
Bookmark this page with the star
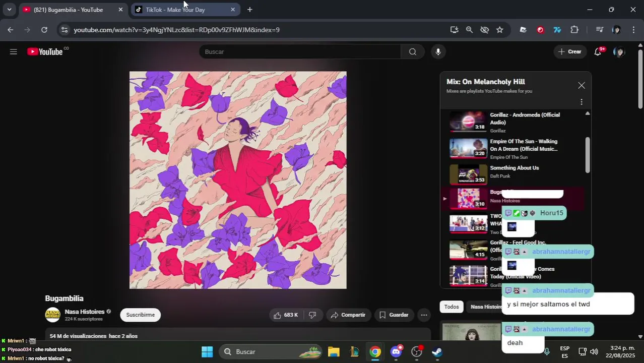pyautogui.click(x=499, y=30)
